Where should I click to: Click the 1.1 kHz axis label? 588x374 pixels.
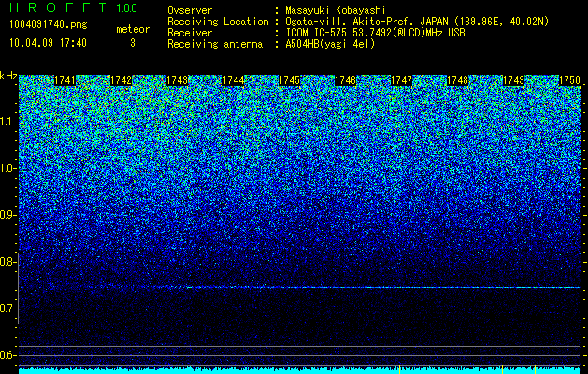(7, 122)
